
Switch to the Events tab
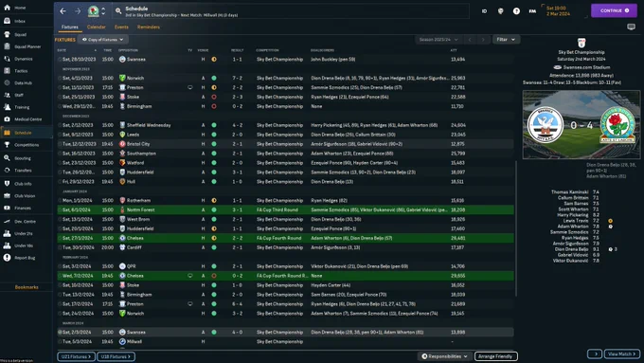coord(121,27)
